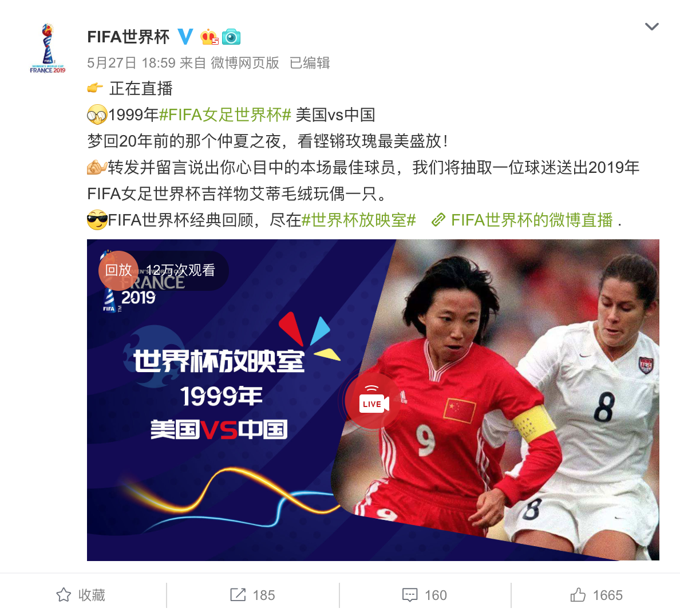Viewport: 680px width, 616px height.
Task: Click the 微博网页版 source link
Action: tap(245, 63)
